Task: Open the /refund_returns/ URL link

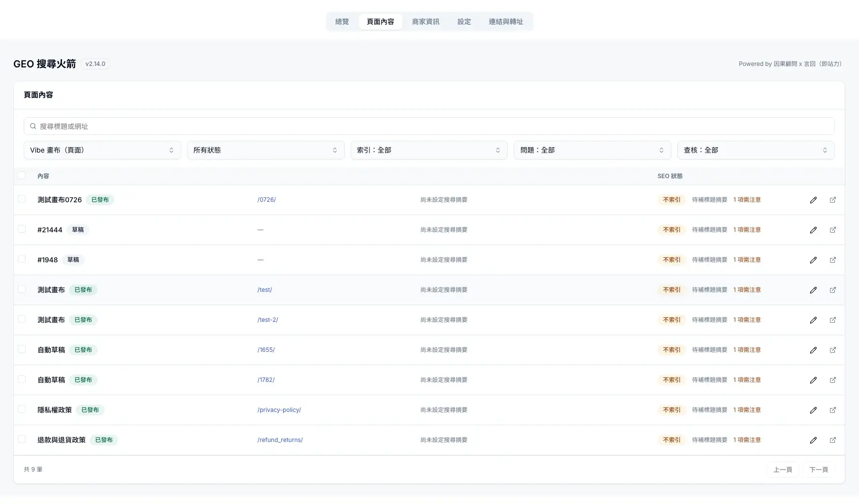Action: click(280, 440)
